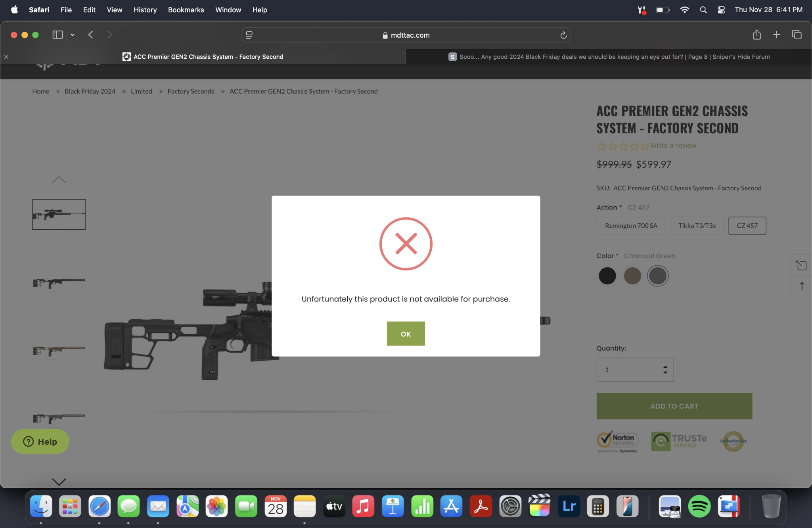Open Spotlight search in menu bar
Screen dimensions: 812x528
[703, 10]
